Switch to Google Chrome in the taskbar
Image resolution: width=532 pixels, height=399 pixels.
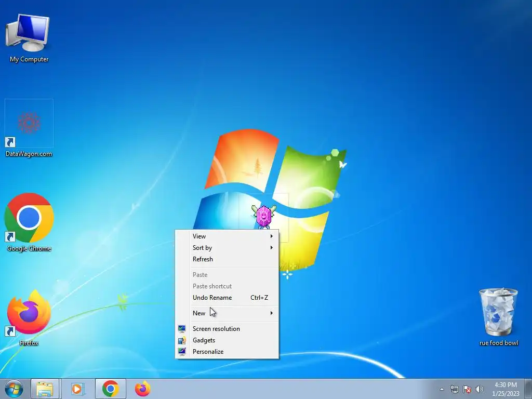pos(110,389)
